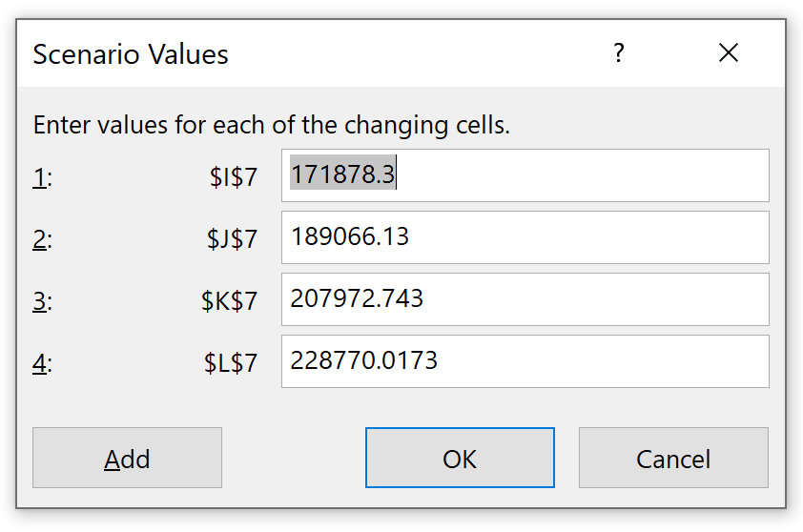The width and height of the screenshot is (803, 532).
Task: Click the "1:" row label
Action: pyautogui.click(x=43, y=176)
